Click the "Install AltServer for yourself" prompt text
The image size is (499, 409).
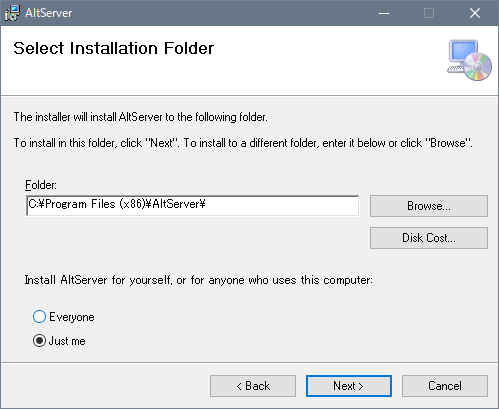[x=199, y=280]
